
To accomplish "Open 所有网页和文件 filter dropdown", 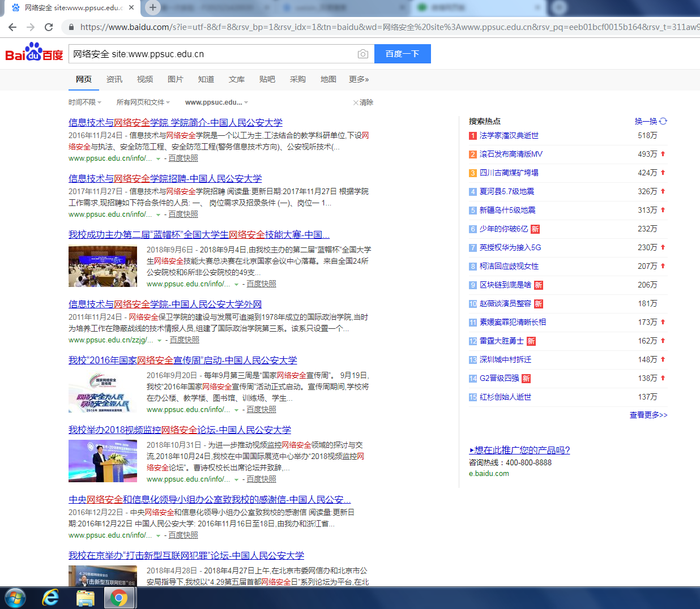I will click(143, 102).
